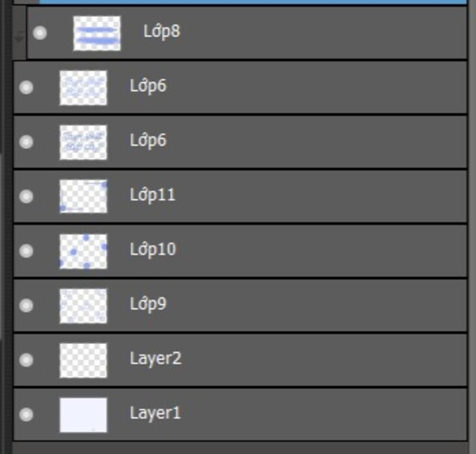Toggle visibility dot of Lớp9

point(26,305)
